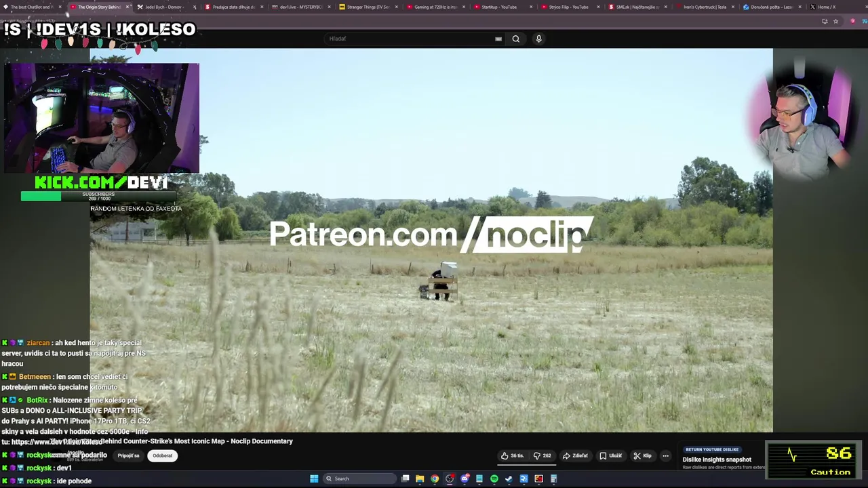868x488 pixels.
Task: Open the three-dots more actions menu
Action: pyautogui.click(x=666, y=455)
